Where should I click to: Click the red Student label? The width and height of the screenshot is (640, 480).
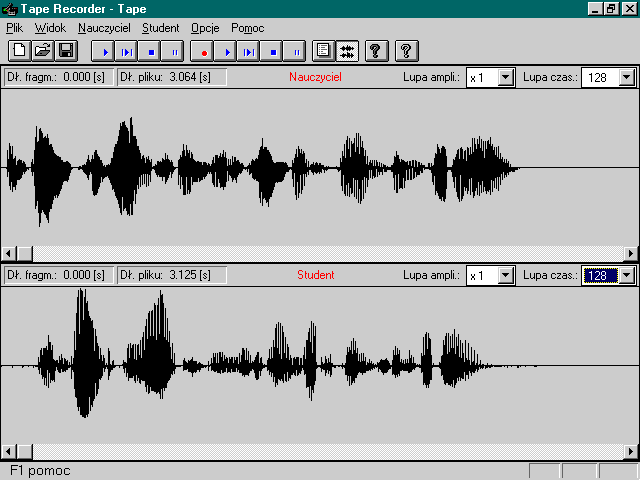click(x=316, y=275)
